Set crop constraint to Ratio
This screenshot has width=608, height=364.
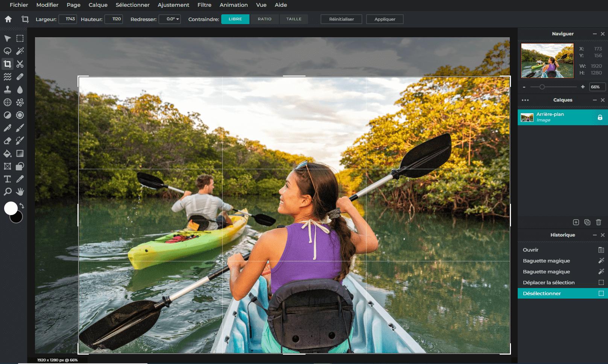coord(264,19)
